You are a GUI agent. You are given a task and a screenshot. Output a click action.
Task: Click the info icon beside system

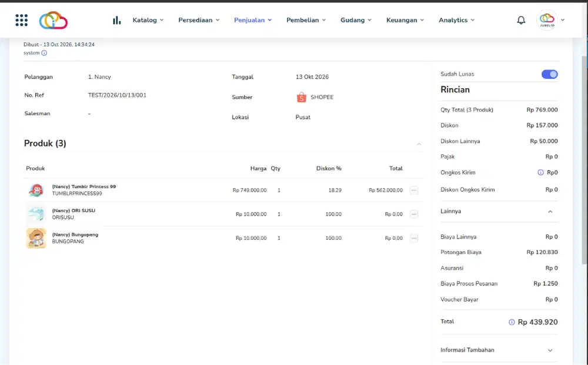click(x=44, y=53)
